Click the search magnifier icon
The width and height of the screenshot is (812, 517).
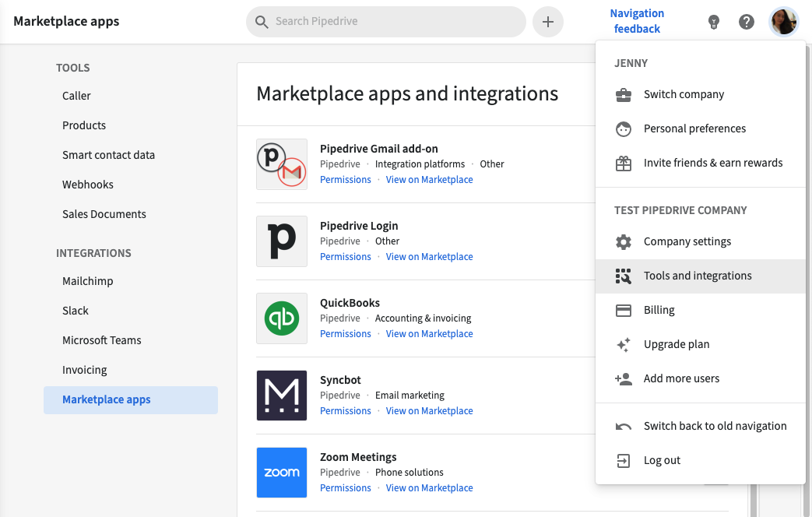262,22
